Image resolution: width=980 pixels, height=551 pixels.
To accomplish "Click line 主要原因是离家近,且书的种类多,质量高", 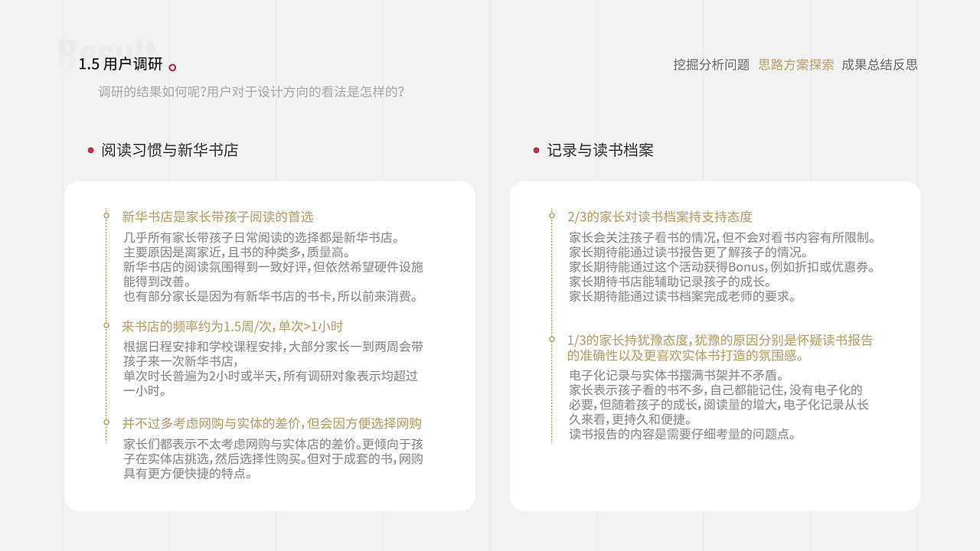I will (x=237, y=252).
